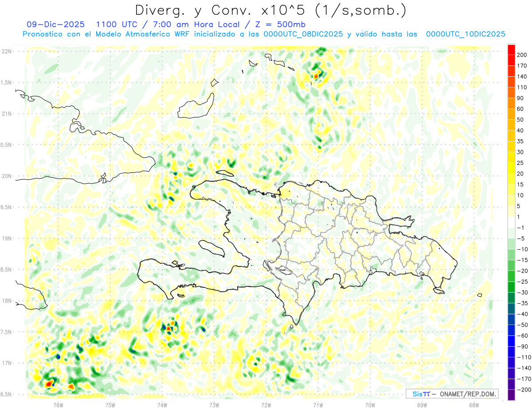Click the positive '20' colorbar label
The width and height of the screenshot is (532, 411).
[x=520, y=174]
